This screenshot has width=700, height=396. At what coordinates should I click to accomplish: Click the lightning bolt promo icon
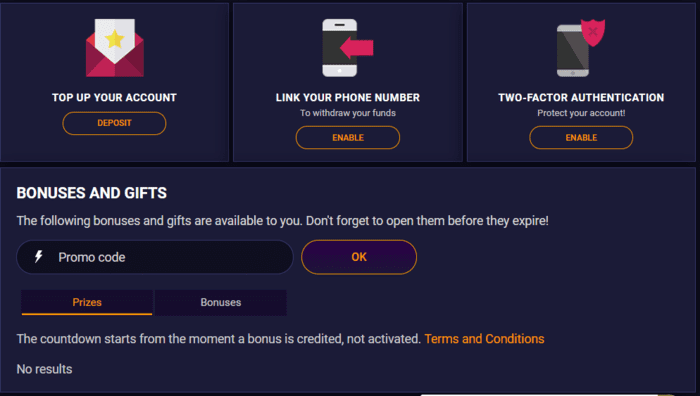click(x=39, y=257)
